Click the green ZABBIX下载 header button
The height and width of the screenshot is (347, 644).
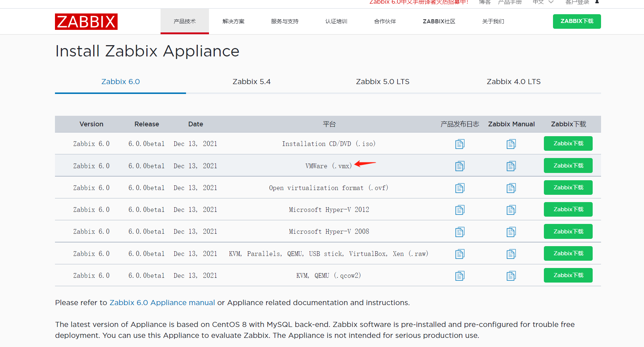577,21
